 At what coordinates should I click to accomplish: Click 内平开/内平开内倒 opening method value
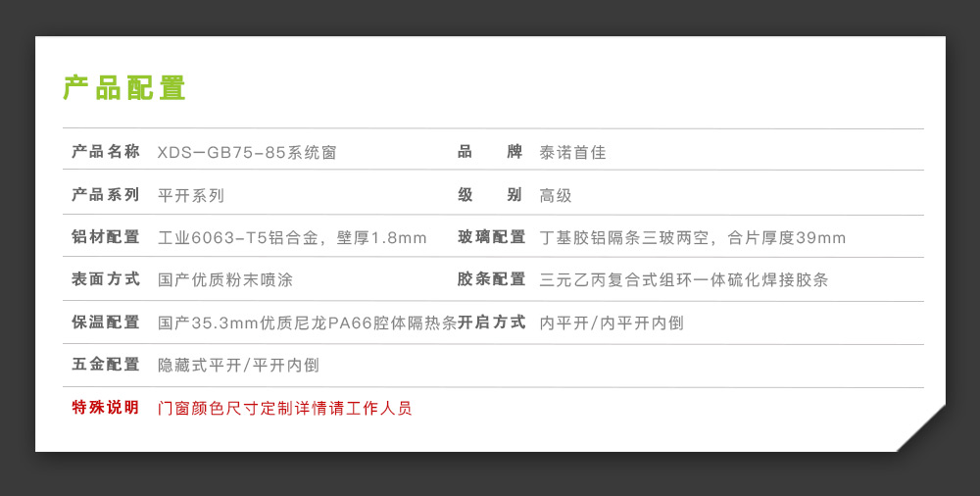coord(612,323)
